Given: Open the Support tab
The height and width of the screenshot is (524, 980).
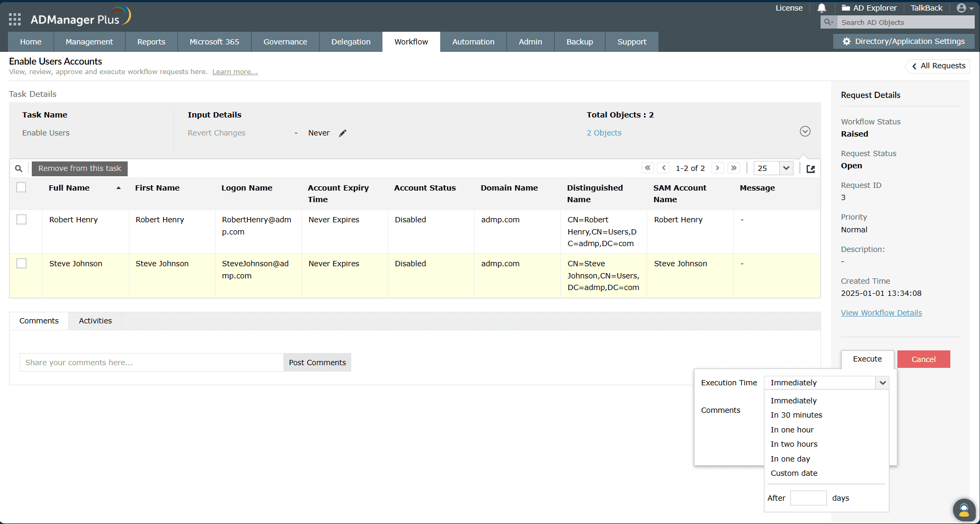Looking at the screenshot, I should 632,42.
